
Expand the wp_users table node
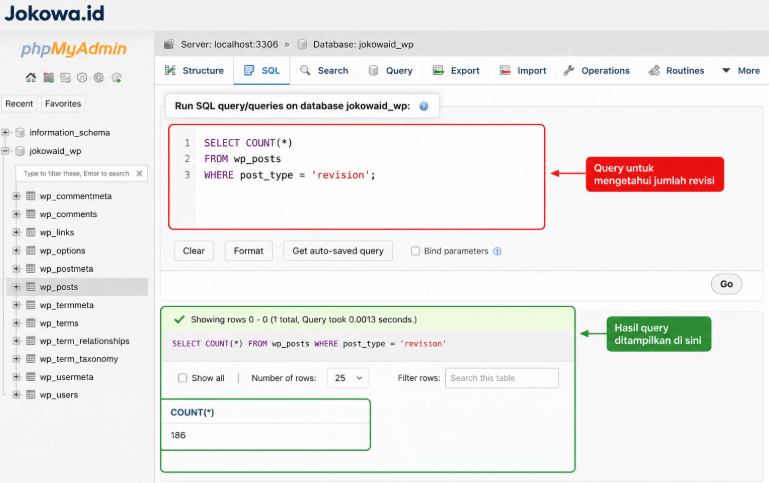pos(16,395)
